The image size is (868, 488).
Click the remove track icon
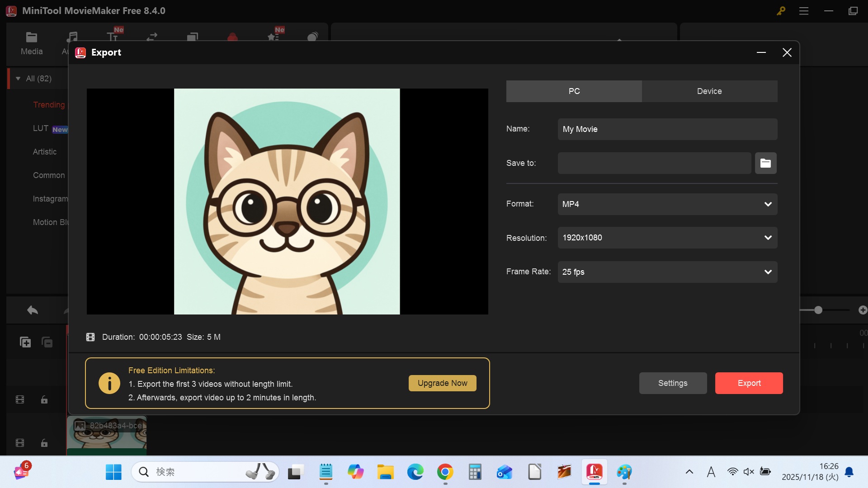tap(47, 342)
